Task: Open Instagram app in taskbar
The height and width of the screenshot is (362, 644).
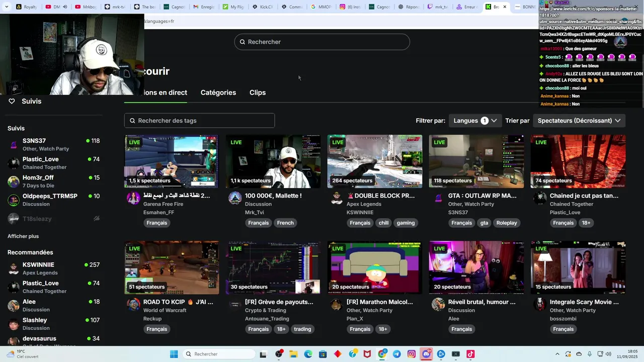Action: tap(412, 354)
